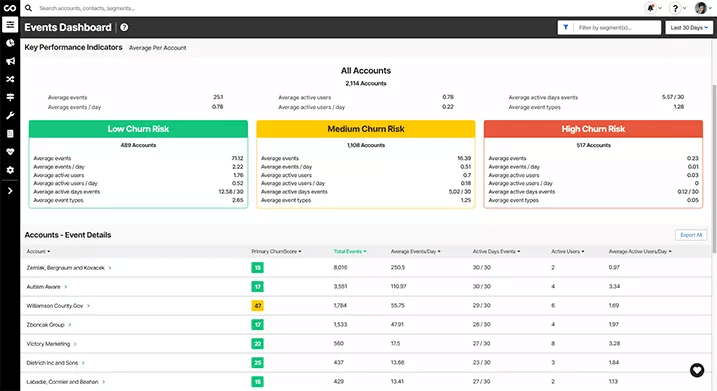Click the Export All button
Screen dimensions: 717x391
pyautogui.click(x=691, y=235)
